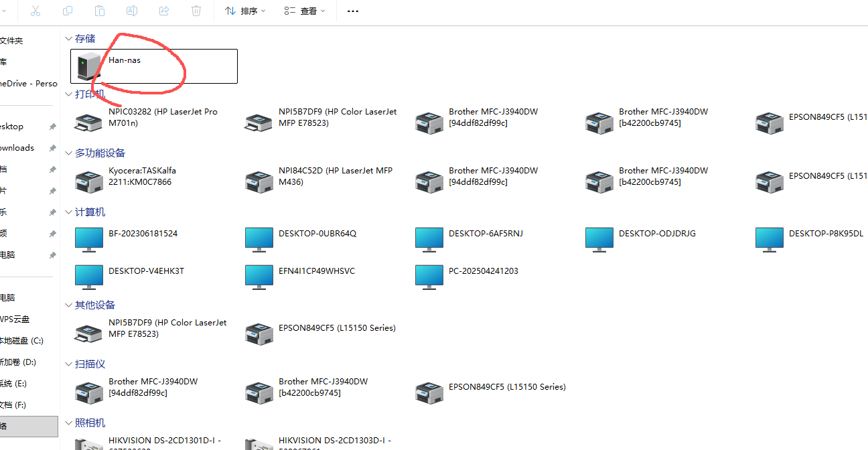Open 文档 (F:) drive in sidebar
This screenshot has width=868, height=450.
click(29, 405)
